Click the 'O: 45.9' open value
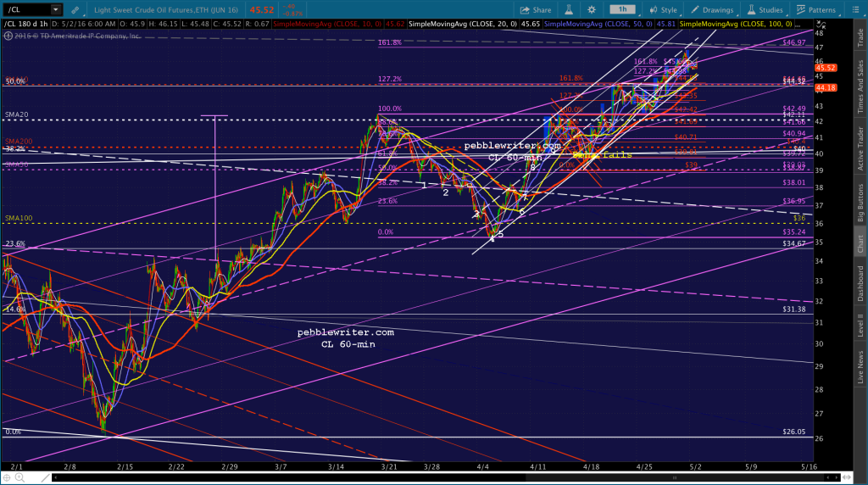The width and height of the screenshot is (868, 485). (131, 25)
